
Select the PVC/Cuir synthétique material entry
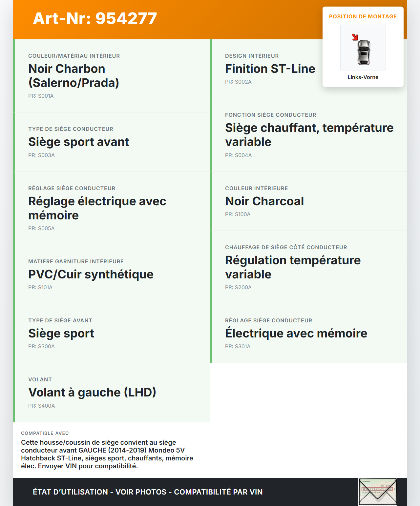click(x=91, y=274)
